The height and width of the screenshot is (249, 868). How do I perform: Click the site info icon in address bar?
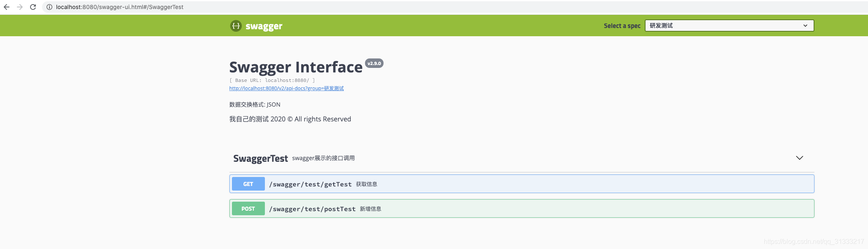click(x=49, y=7)
